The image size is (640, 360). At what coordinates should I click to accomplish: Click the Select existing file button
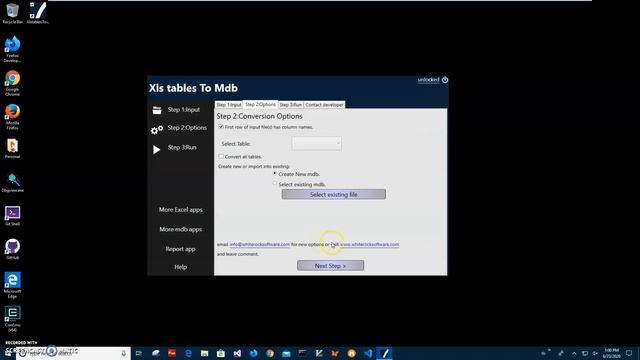click(333, 194)
